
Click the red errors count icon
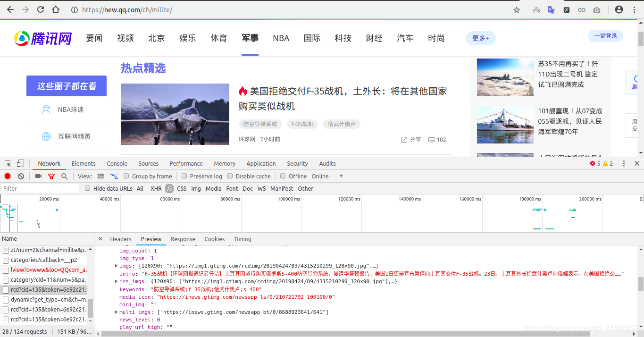(x=593, y=163)
